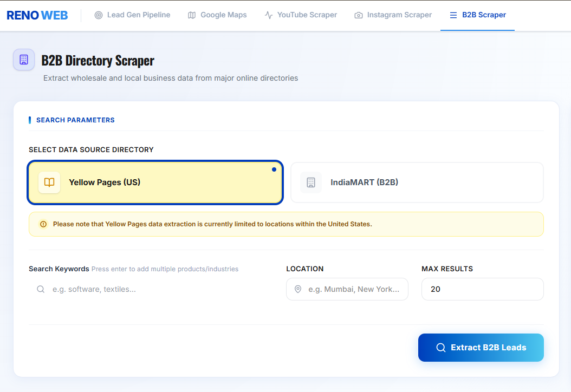Image resolution: width=571 pixels, height=392 pixels.
Task: Choose Yellow Pages (US) as data source
Action: 155,182
